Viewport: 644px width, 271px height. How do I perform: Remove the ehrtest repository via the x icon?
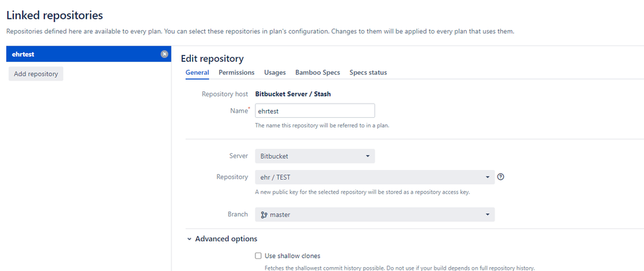pyautogui.click(x=164, y=54)
